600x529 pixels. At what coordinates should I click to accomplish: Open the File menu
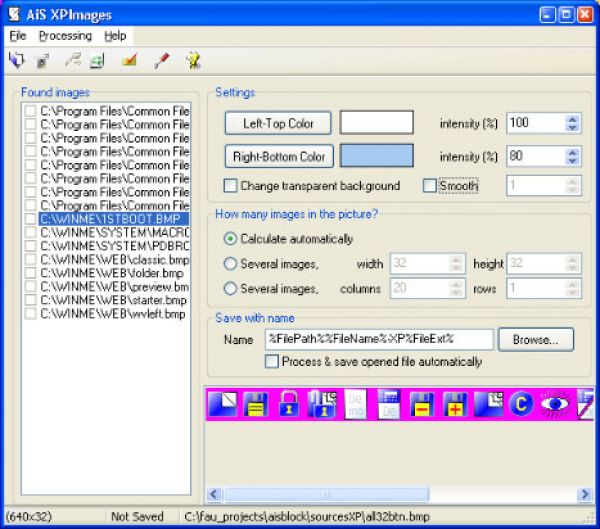point(18,35)
